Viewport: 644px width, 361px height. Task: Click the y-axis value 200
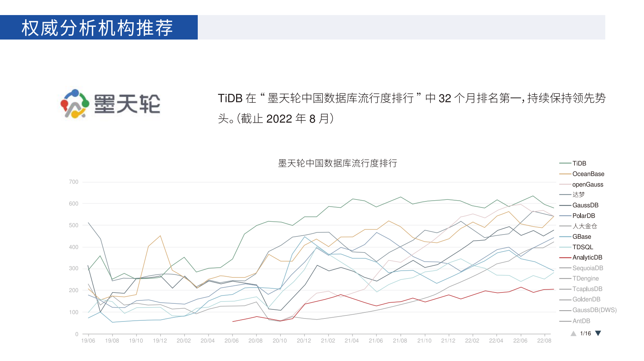(74, 290)
